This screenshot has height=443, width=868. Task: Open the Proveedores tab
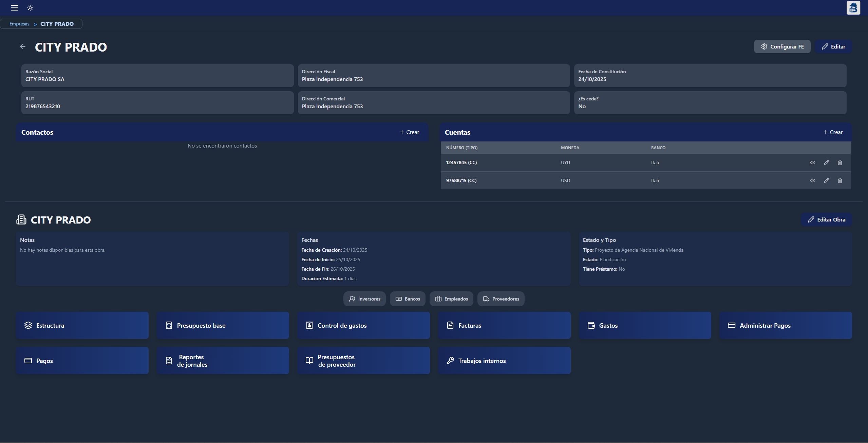[501, 299]
